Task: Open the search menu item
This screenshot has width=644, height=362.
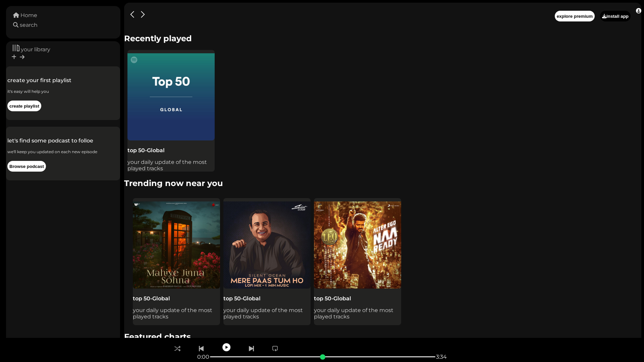Action: 25,25
